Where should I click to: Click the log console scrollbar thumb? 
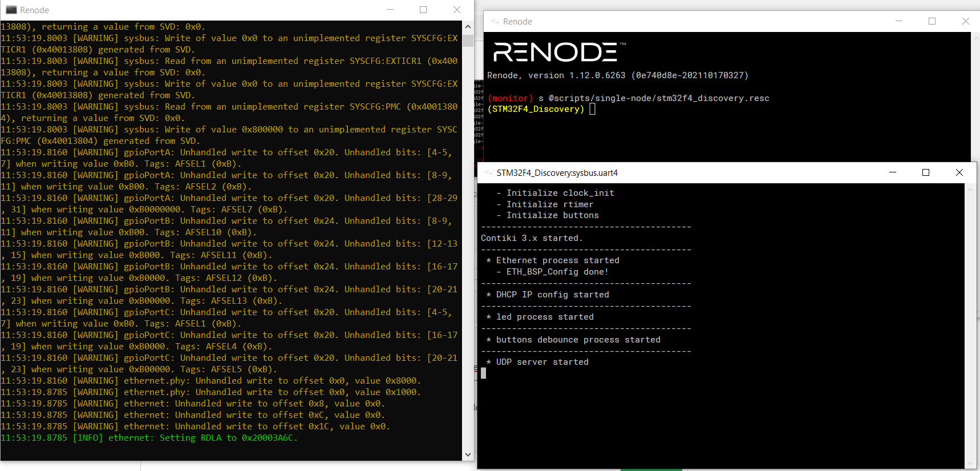(x=468, y=41)
